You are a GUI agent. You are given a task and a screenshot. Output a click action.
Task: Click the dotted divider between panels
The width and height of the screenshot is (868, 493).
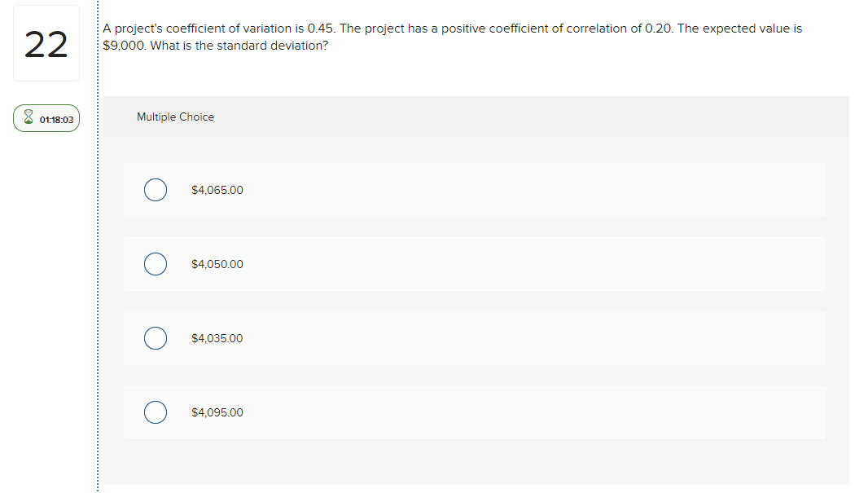pos(97,244)
